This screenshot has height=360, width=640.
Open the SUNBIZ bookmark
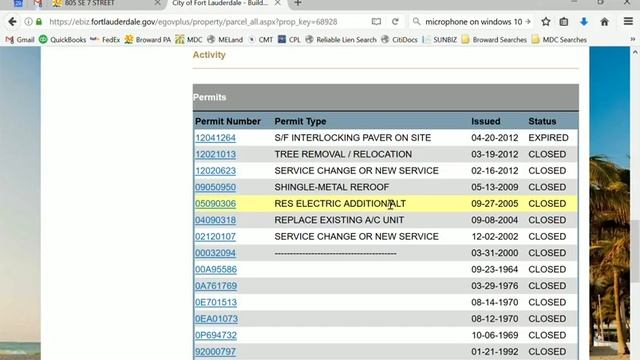click(440, 40)
